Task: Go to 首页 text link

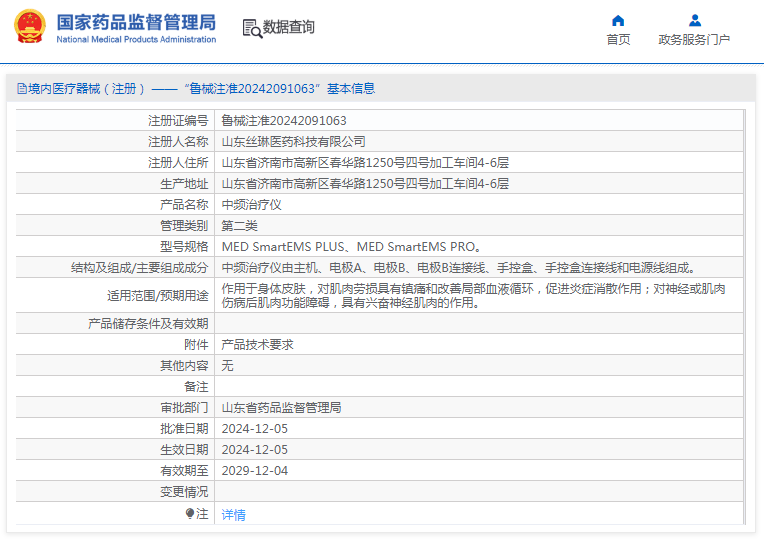Action: pos(618,39)
